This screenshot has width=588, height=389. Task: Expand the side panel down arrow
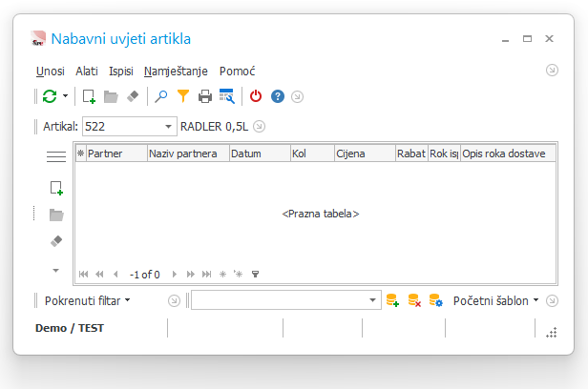click(x=55, y=271)
